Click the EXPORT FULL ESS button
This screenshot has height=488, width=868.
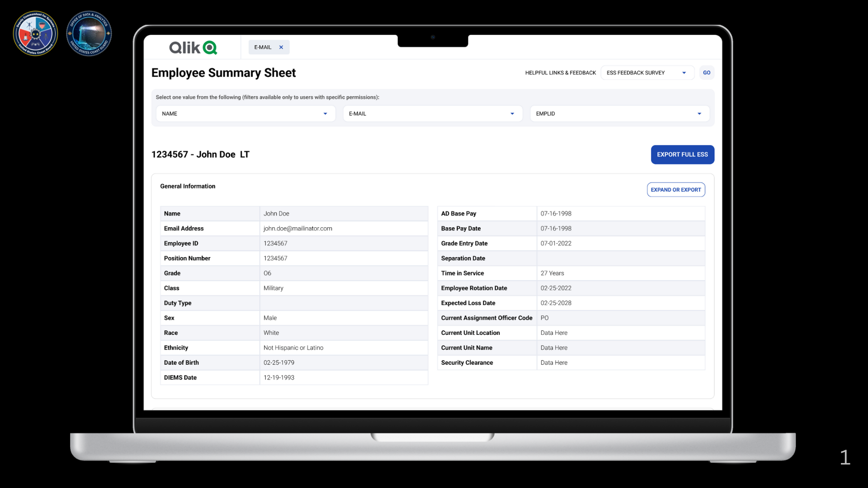tap(682, 155)
